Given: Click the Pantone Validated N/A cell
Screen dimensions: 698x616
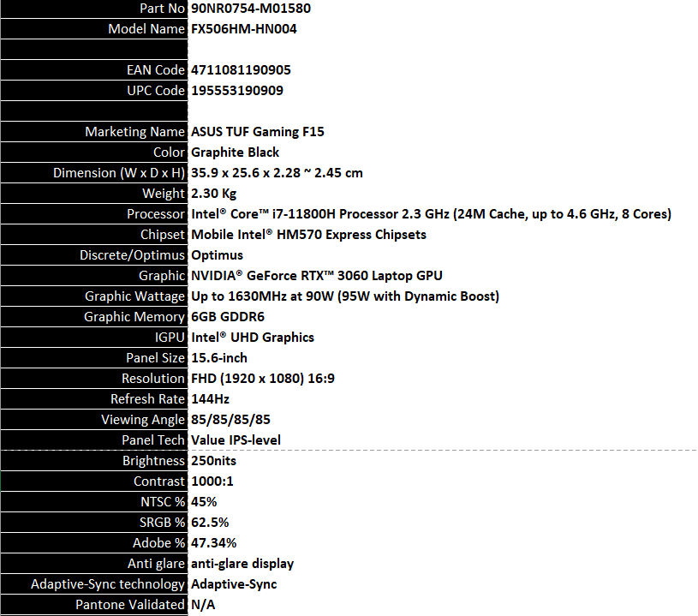Looking at the screenshot, I should (203, 605).
